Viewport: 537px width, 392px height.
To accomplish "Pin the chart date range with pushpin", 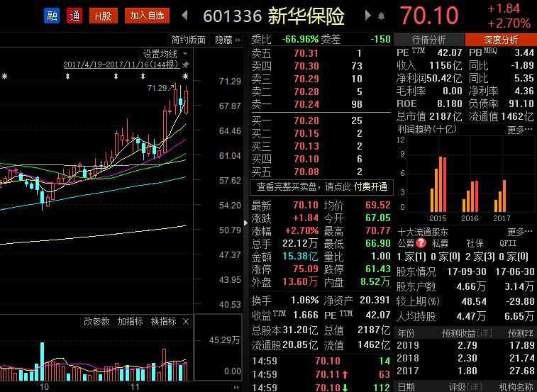I will point(185,65).
